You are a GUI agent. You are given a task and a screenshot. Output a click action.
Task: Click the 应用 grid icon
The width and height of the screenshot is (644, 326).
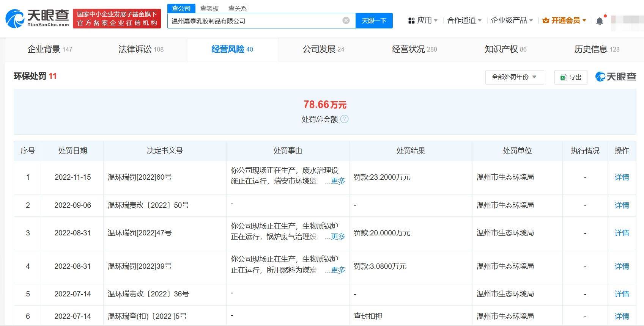coord(411,20)
